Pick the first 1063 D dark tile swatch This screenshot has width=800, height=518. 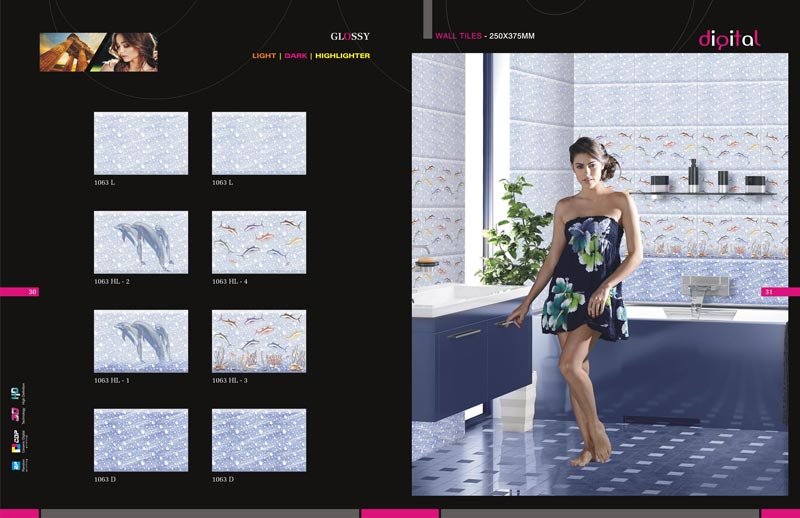click(141, 440)
